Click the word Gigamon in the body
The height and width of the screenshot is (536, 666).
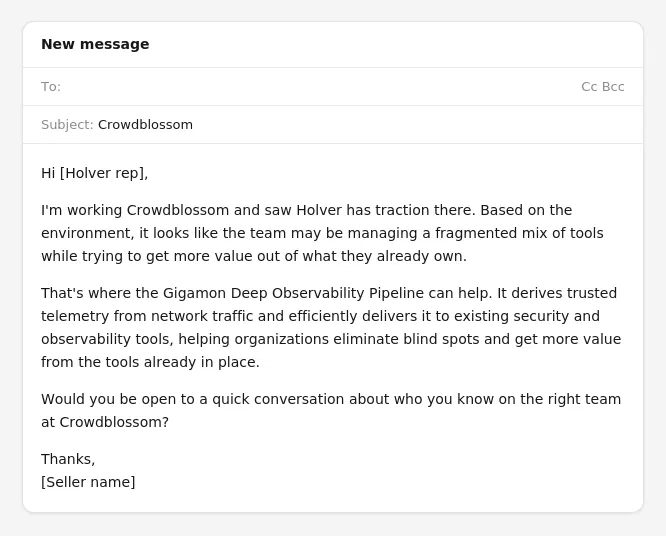(194, 293)
